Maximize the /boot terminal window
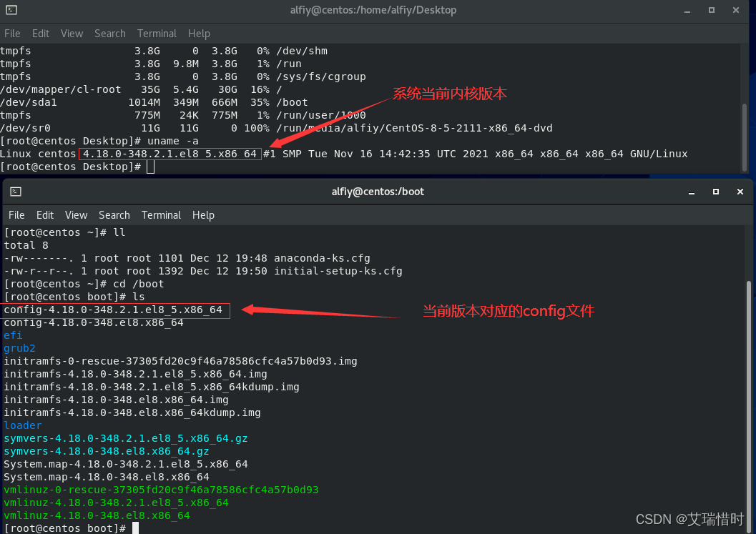 click(x=715, y=192)
